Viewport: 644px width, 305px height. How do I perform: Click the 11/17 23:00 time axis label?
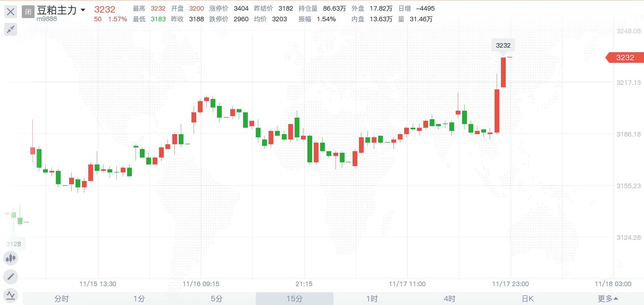click(x=511, y=284)
